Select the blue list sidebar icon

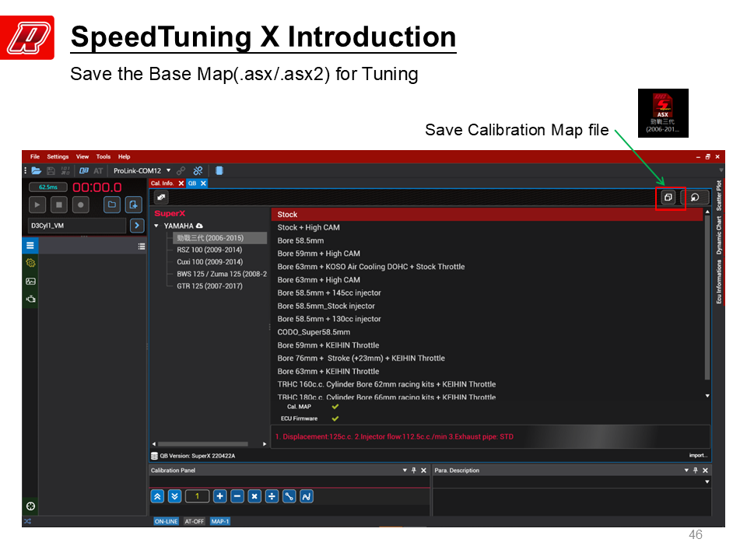30,246
